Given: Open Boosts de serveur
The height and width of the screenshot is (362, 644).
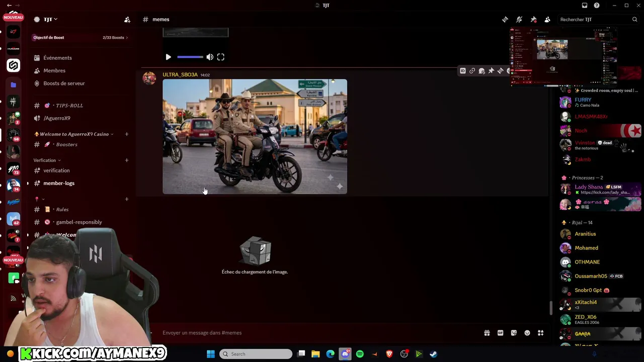Looking at the screenshot, I should click(64, 83).
